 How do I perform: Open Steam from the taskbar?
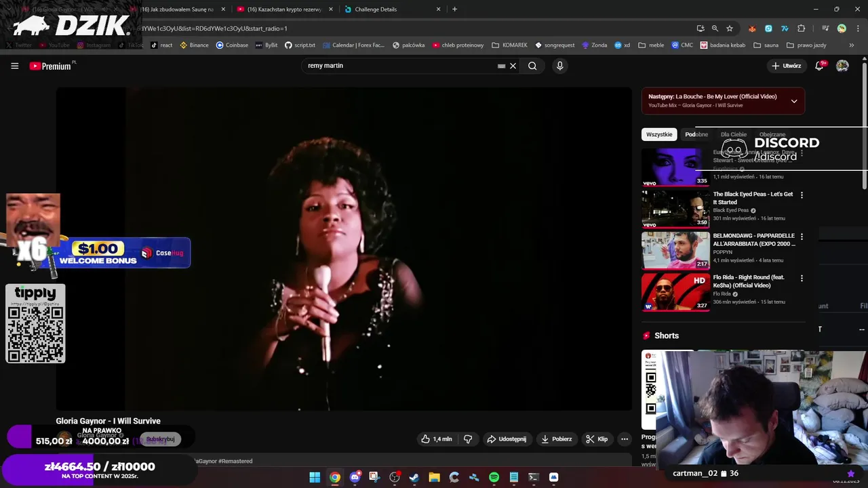click(414, 477)
